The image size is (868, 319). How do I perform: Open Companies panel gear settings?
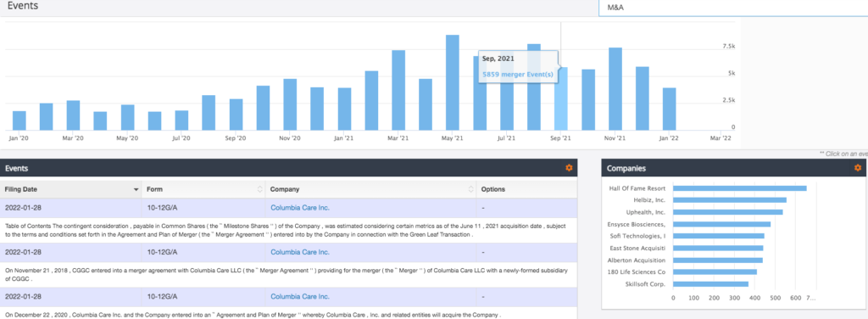coord(858,168)
